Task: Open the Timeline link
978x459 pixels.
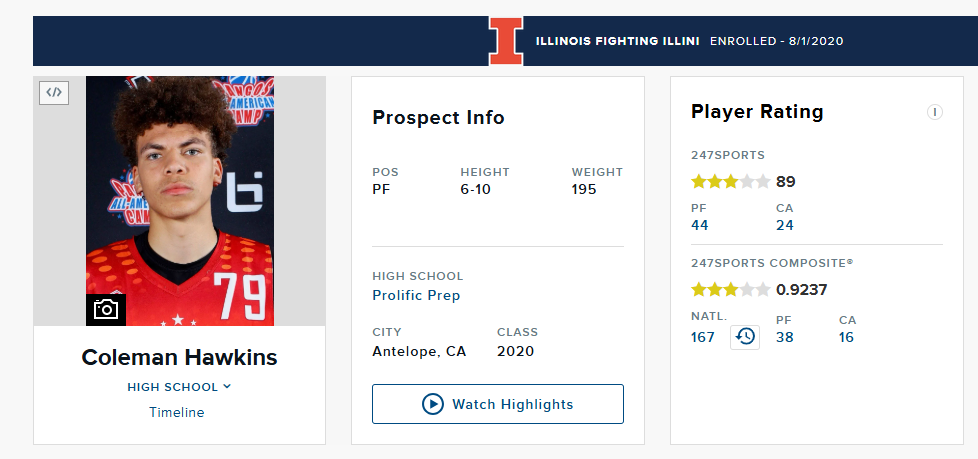Action: pyautogui.click(x=177, y=412)
